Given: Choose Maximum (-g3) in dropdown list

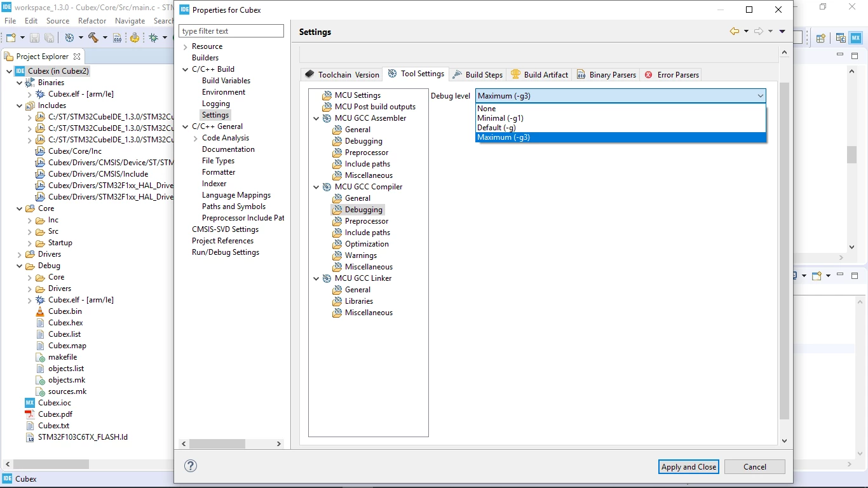Looking at the screenshot, I should click(621, 137).
